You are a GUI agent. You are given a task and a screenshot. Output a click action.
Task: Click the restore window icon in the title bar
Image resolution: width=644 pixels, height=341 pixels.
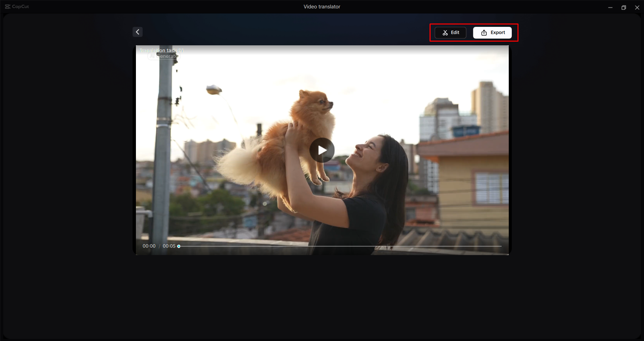[x=624, y=7]
